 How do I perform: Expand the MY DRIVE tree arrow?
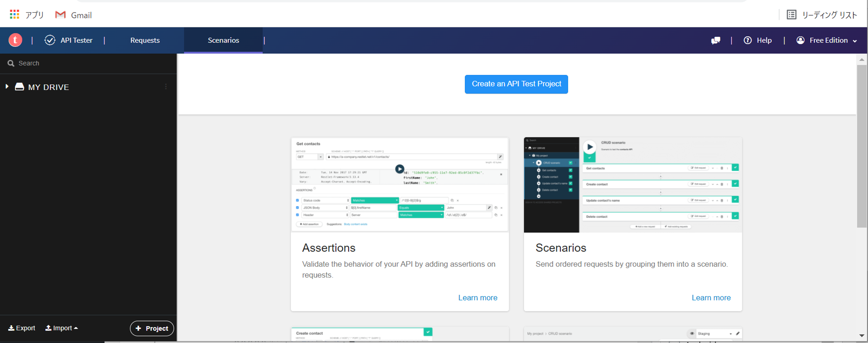point(7,87)
